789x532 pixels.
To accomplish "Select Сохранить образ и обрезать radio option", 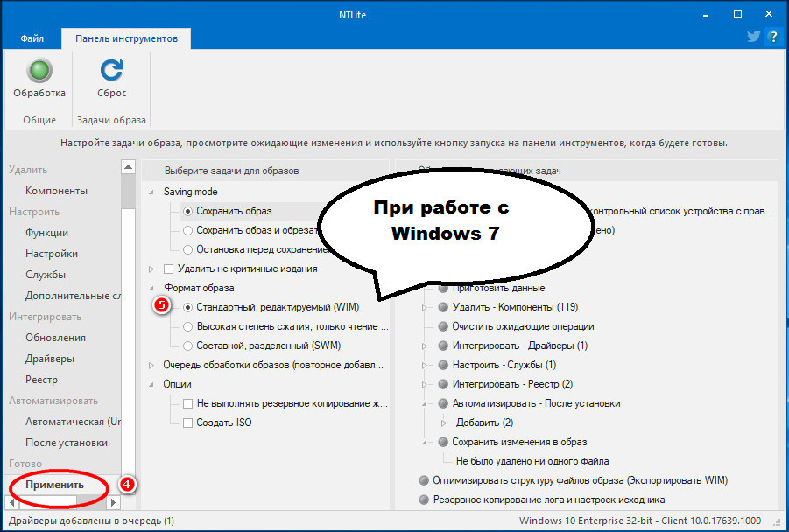I will (x=187, y=230).
